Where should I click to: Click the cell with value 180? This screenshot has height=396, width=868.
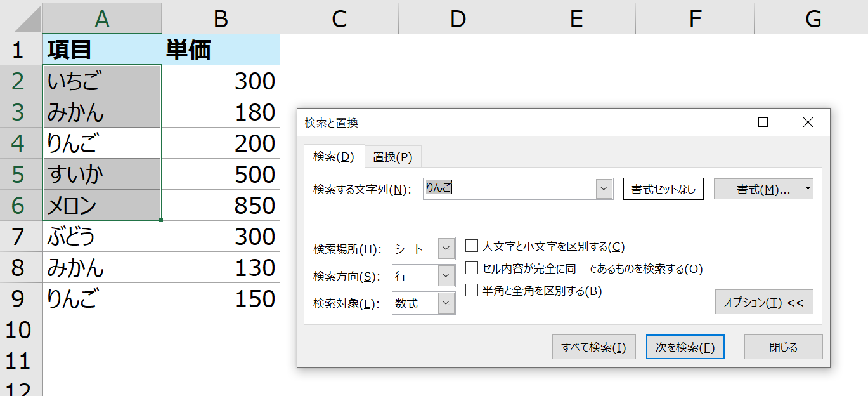[221, 112]
